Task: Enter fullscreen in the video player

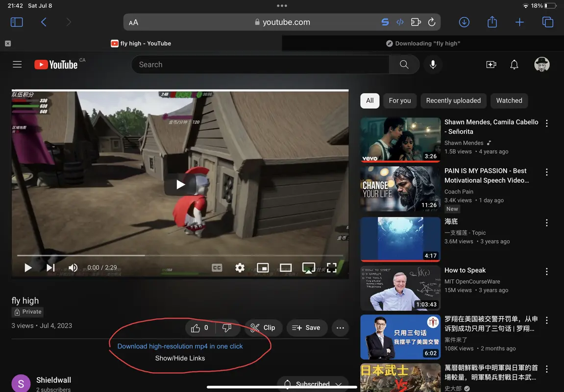Action: pos(331,268)
